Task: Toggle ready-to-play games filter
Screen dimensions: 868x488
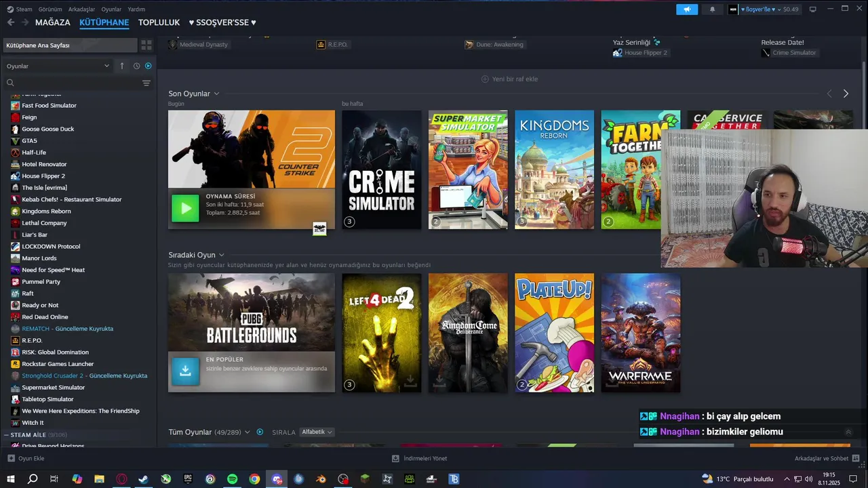Action: coord(149,66)
